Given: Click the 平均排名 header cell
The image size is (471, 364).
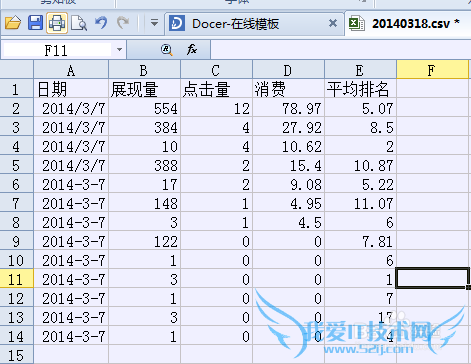Looking at the screenshot, I should click(x=360, y=89).
